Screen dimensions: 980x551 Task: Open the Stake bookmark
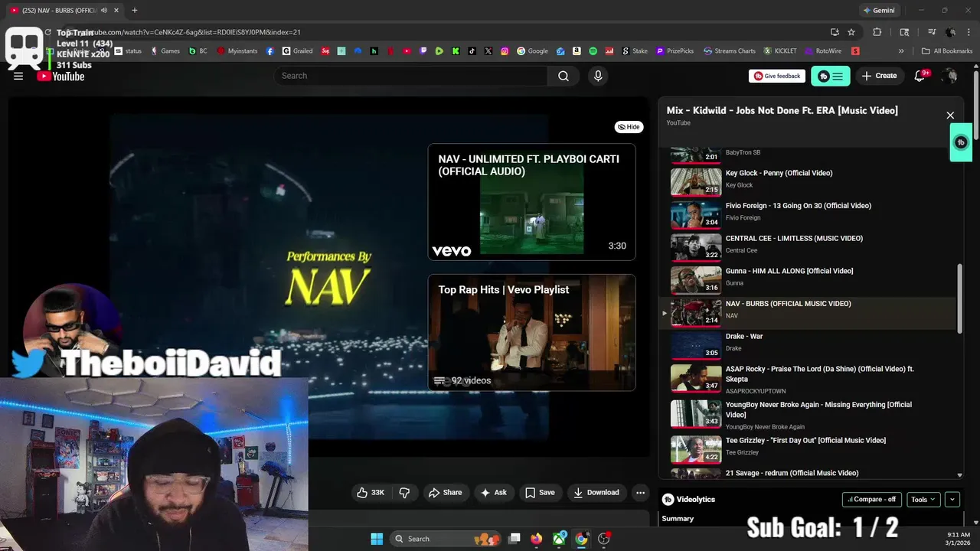coord(634,51)
